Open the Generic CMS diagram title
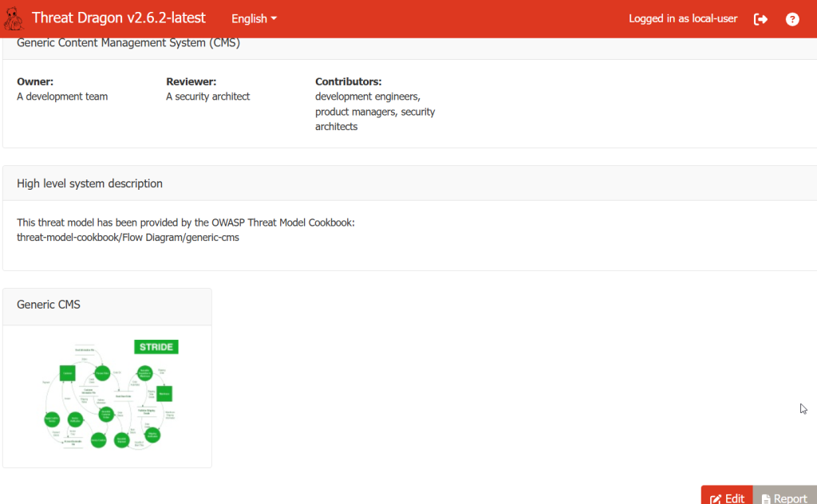 [x=49, y=305]
